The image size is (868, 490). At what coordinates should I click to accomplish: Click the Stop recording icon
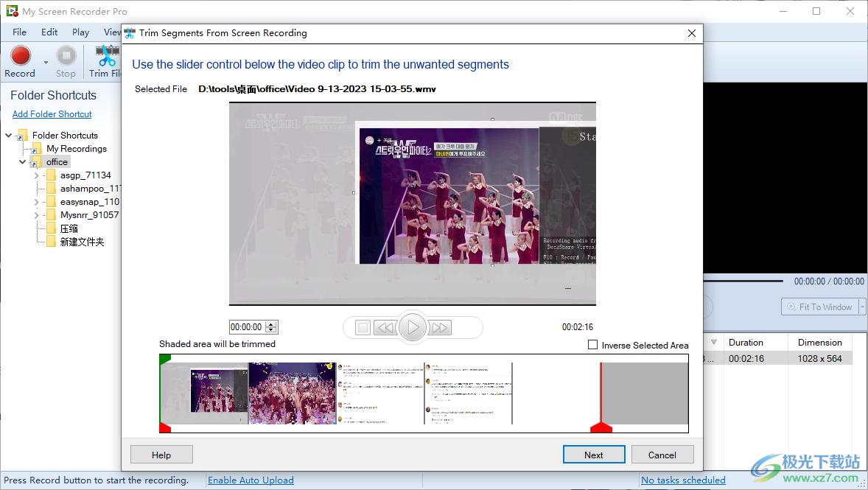pos(66,55)
